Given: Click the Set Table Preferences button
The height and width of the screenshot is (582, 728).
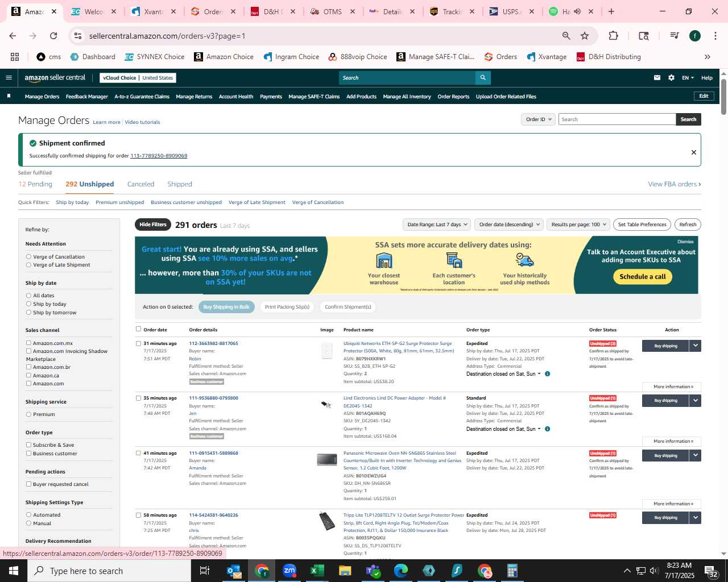Looking at the screenshot, I should pos(642,225).
